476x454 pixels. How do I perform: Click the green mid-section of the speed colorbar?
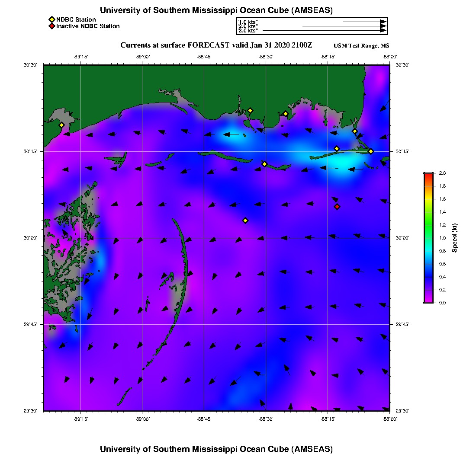click(x=429, y=225)
